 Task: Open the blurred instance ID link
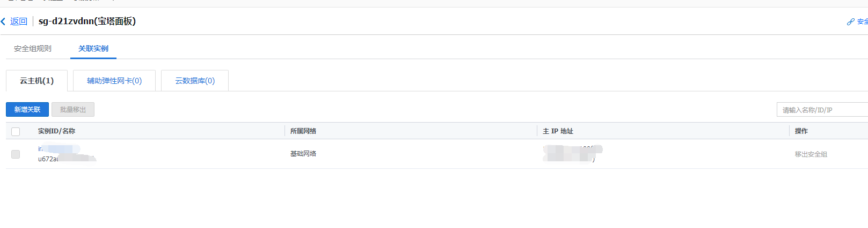point(59,149)
